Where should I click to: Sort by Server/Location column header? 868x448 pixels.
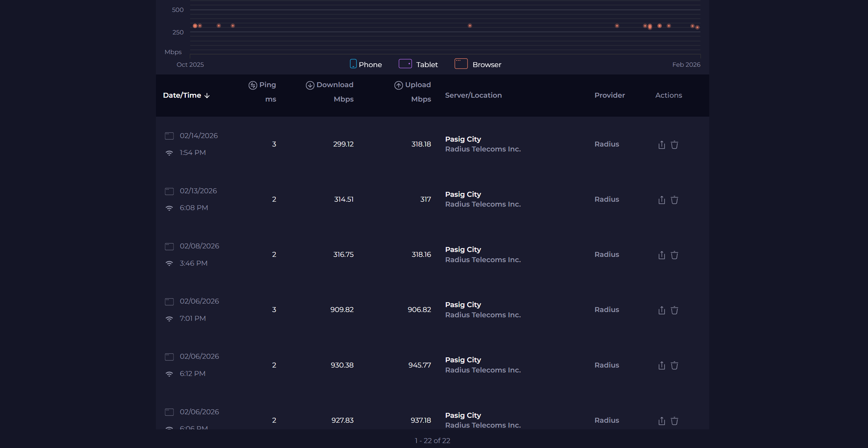(x=473, y=95)
